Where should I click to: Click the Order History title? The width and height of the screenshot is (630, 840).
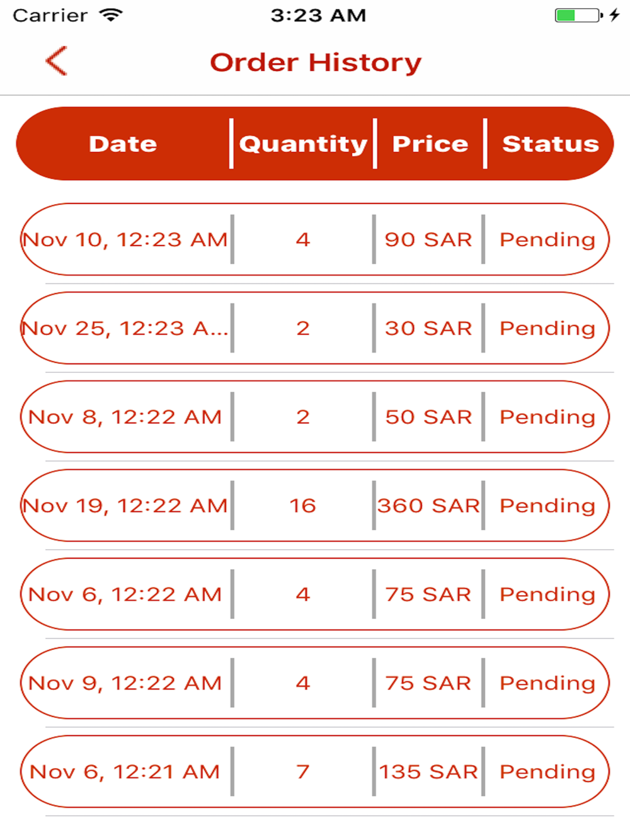(x=316, y=62)
